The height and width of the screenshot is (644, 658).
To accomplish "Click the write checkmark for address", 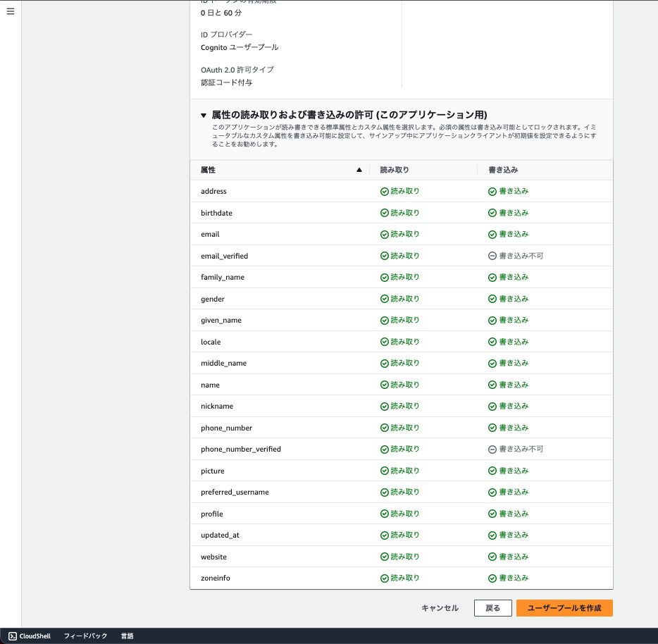I will click(492, 192).
